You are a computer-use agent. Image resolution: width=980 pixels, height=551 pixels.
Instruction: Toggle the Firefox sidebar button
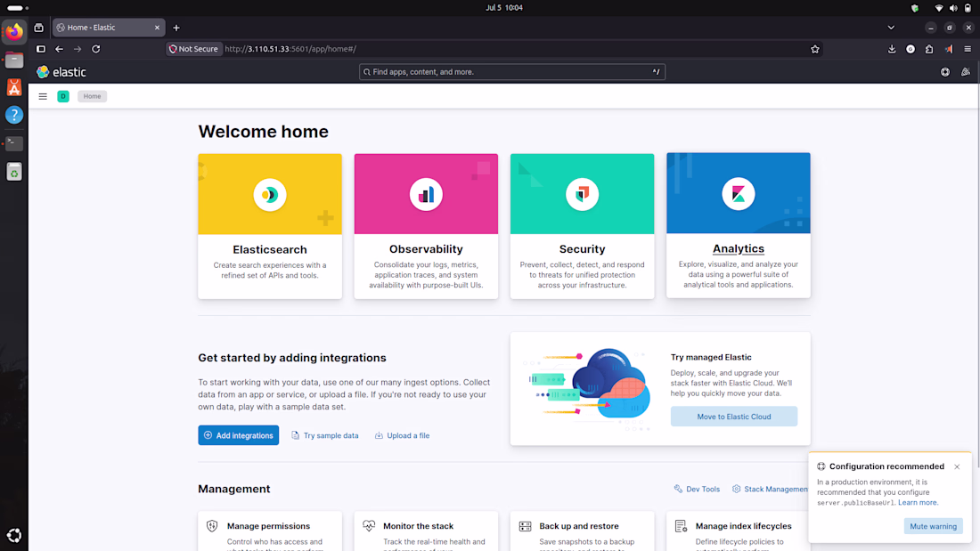click(41, 49)
